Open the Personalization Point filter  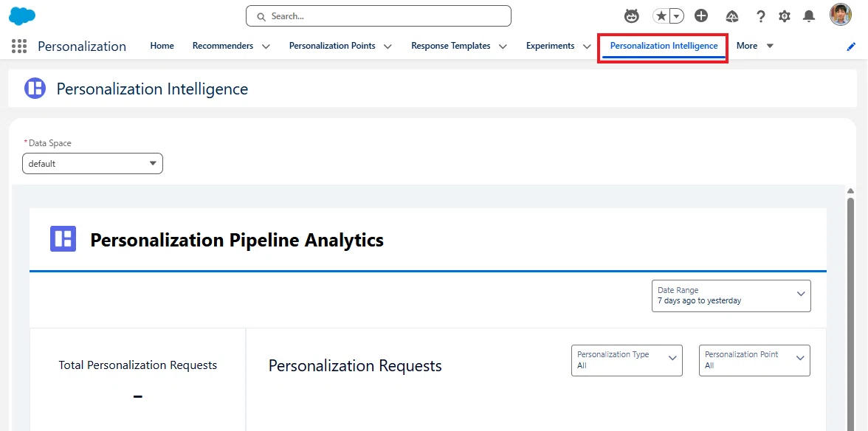754,360
